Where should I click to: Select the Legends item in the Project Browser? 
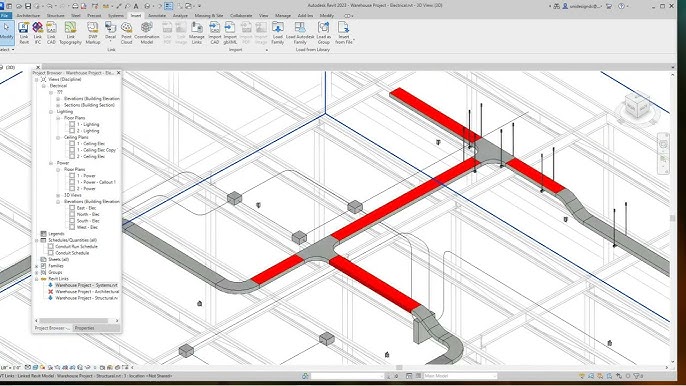point(56,234)
